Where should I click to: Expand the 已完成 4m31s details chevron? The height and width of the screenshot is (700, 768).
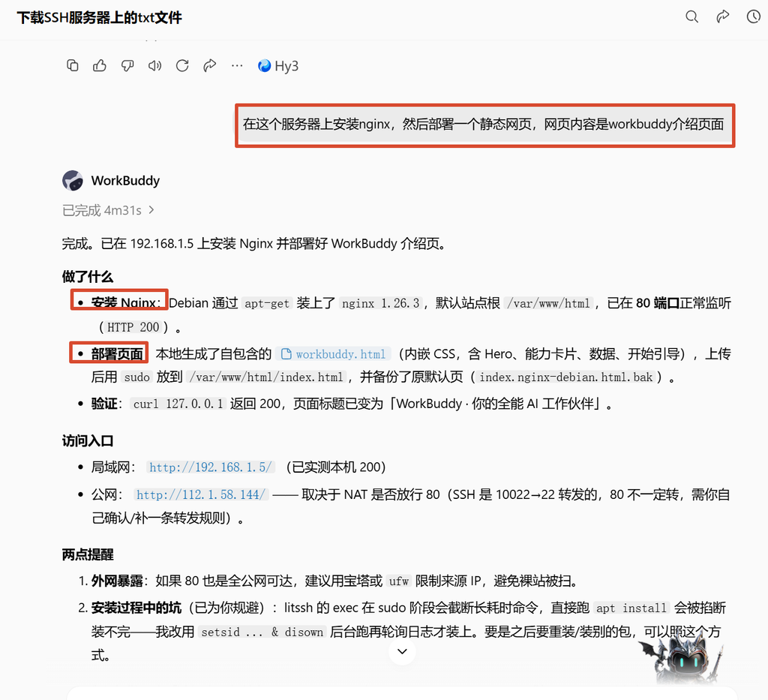tap(151, 210)
